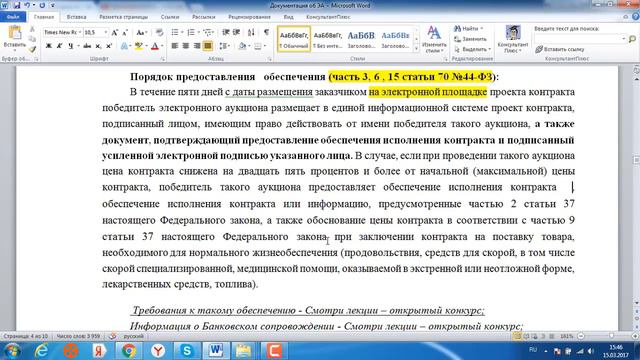
Task: Toggle superscript x² formatting
Action: (109, 46)
